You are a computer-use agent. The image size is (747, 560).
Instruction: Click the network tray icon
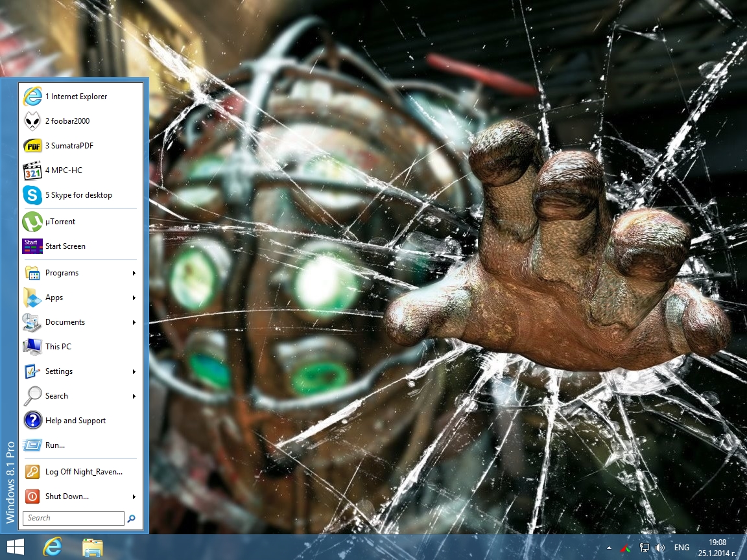644,548
